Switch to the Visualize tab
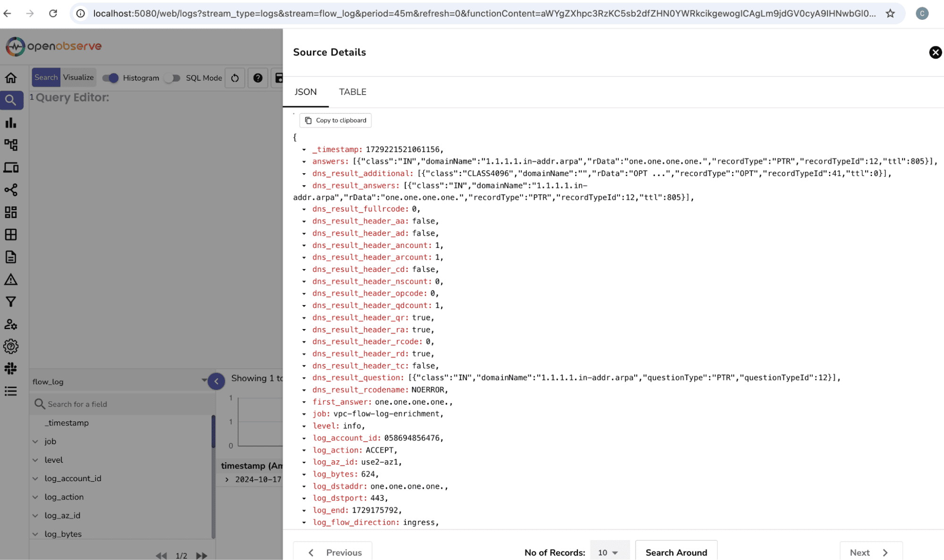This screenshot has width=944, height=560. [x=78, y=77]
